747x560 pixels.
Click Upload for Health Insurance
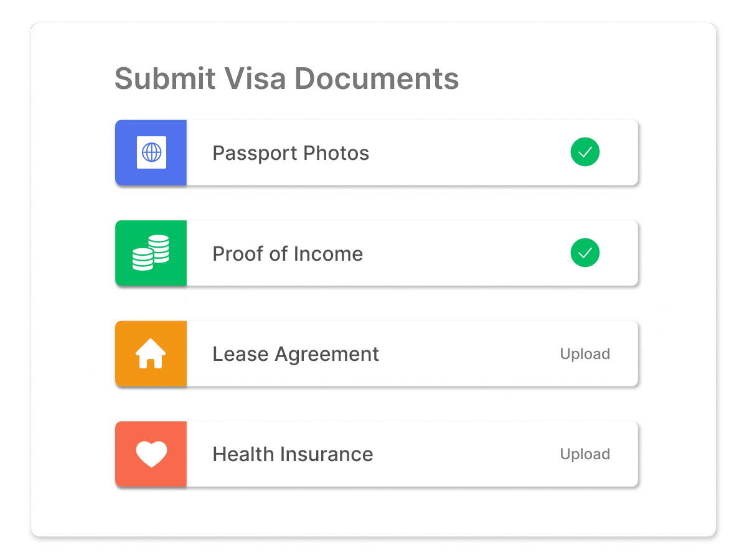pyautogui.click(x=585, y=454)
